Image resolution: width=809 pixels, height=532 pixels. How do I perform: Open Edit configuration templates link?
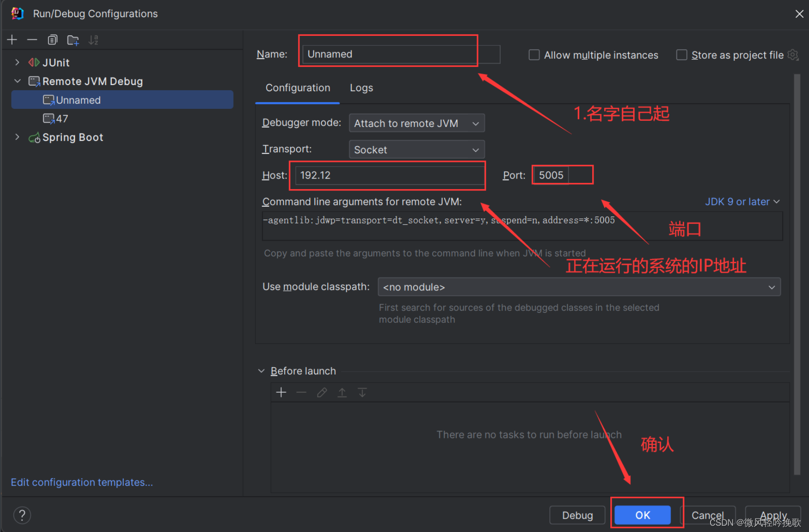[82, 482]
